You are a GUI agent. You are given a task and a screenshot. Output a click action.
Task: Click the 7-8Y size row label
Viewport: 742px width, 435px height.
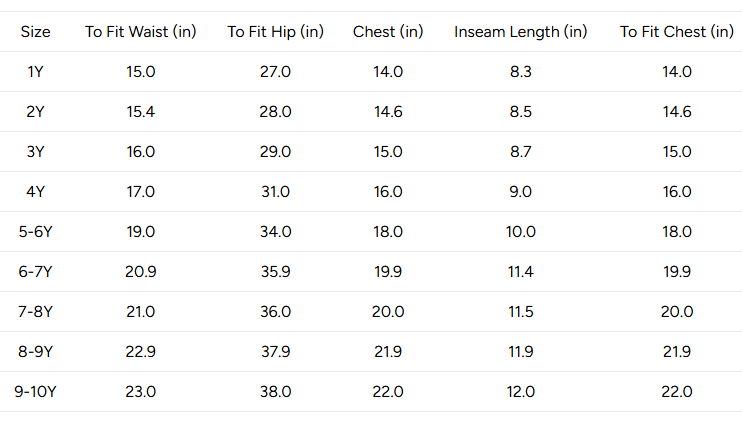(35, 312)
